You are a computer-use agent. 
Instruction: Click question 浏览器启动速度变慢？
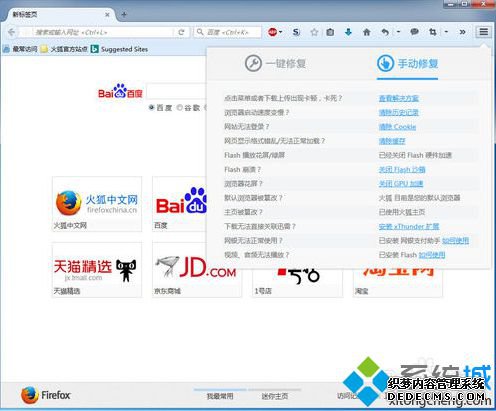click(x=257, y=113)
